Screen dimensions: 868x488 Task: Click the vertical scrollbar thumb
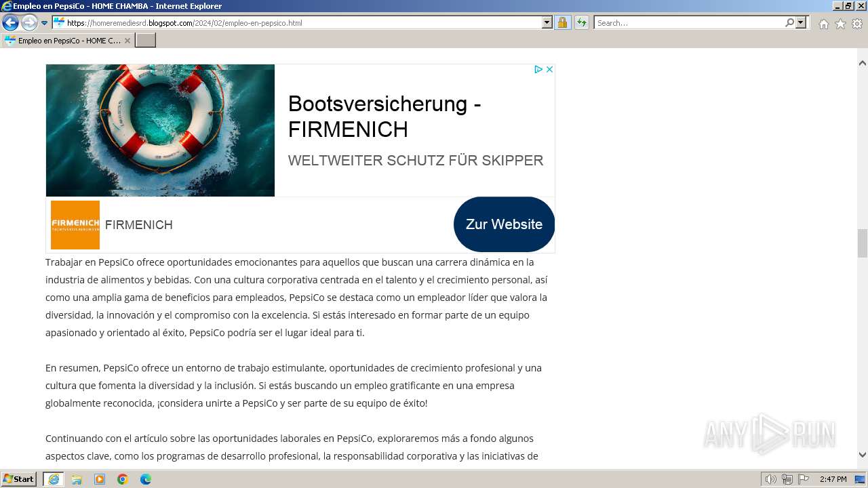(863, 243)
